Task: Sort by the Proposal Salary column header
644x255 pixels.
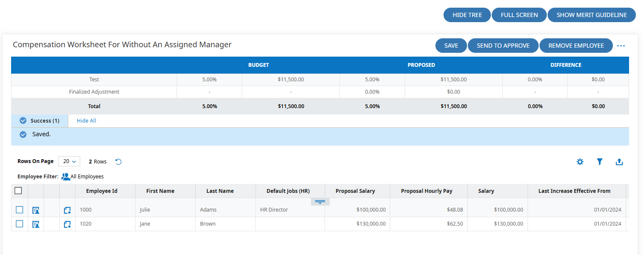Action: pos(355,191)
